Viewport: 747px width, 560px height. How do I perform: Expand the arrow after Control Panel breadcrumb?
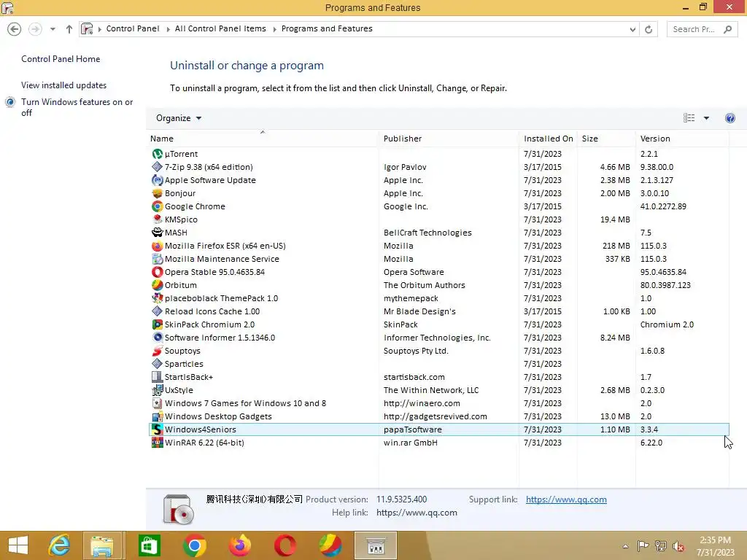168,29
